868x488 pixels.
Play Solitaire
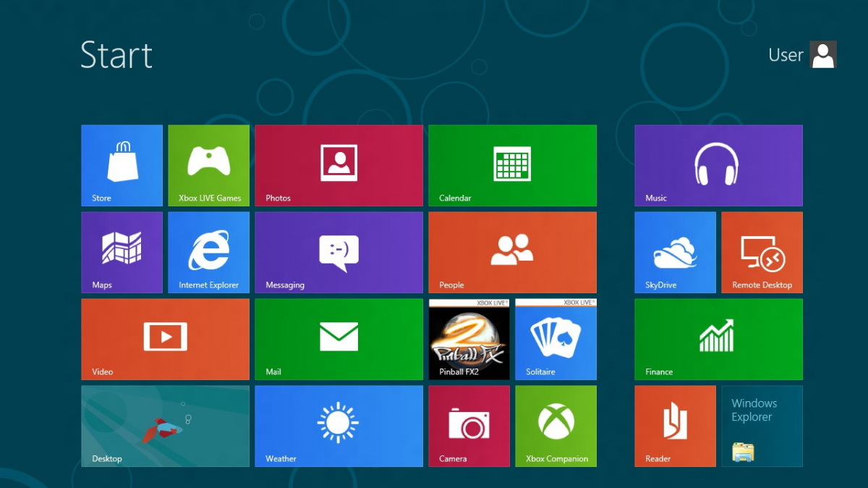pyautogui.click(x=556, y=339)
